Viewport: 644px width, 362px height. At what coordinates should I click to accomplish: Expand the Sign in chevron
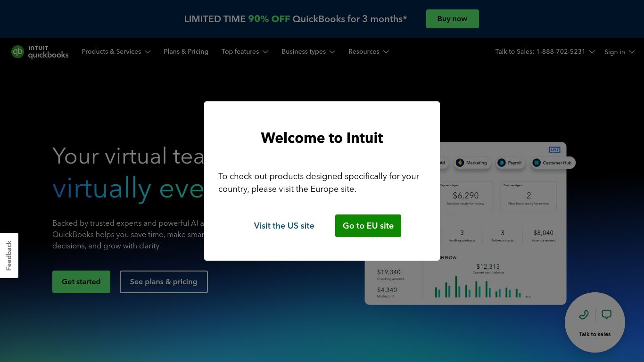(632, 52)
